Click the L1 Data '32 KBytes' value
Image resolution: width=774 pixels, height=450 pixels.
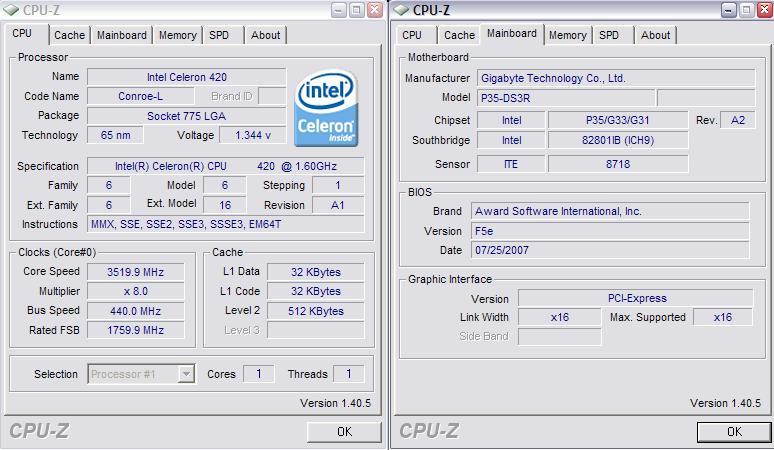[316, 272]
